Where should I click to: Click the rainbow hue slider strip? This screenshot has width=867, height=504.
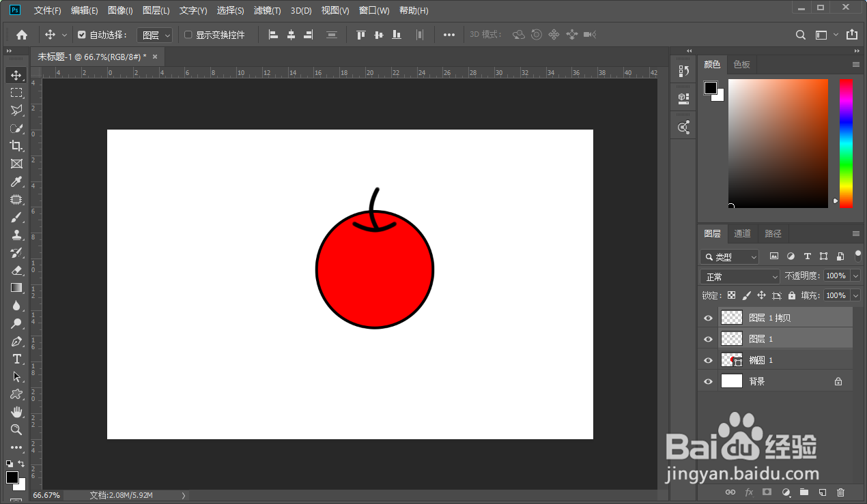[846, 143]
